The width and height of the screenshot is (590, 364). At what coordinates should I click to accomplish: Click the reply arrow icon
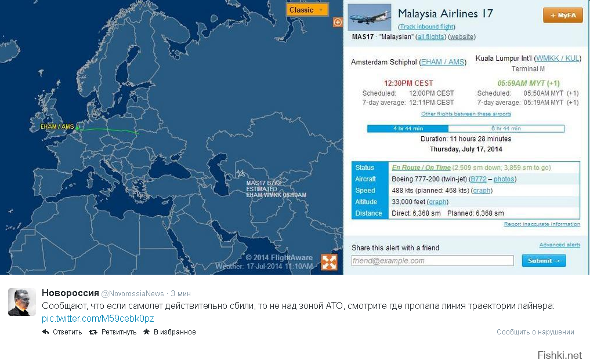click(x=45, y=332)
